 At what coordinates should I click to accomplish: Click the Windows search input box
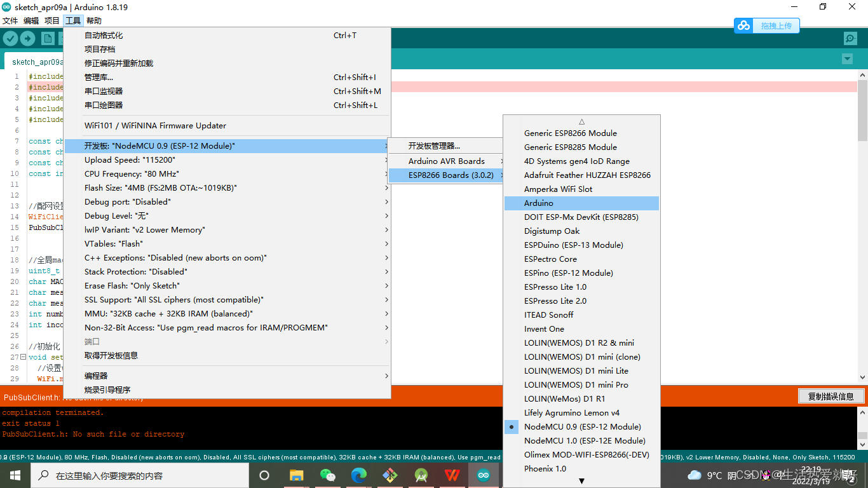point(139,475)
